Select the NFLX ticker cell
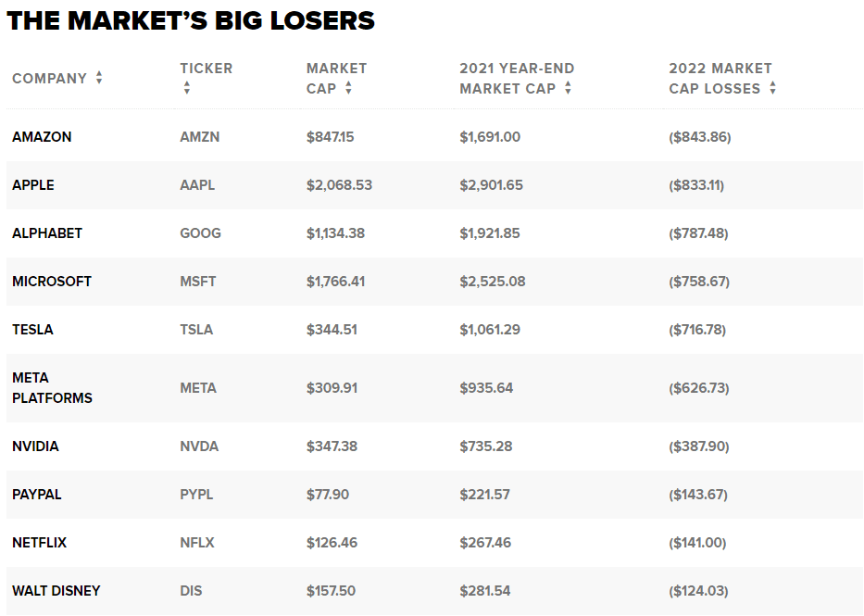 pos(197,543)
